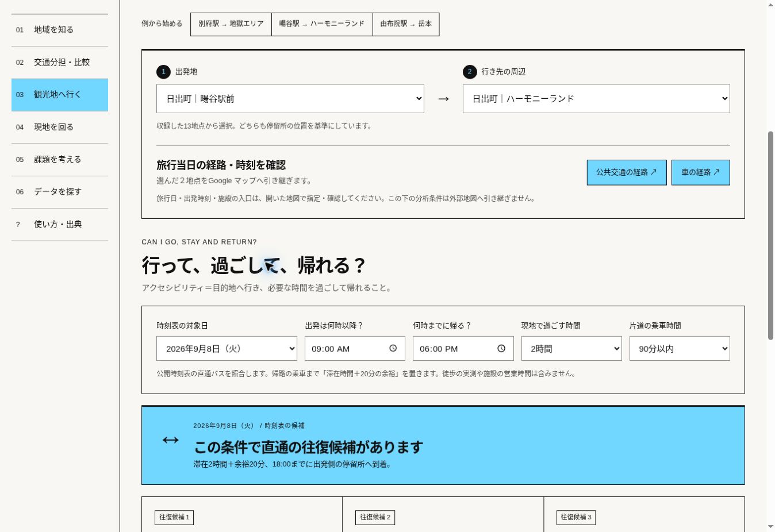775x532 pixels.
Task: Load example 暘谷駅 → ハーモニーランド
Action: [322, 24]
